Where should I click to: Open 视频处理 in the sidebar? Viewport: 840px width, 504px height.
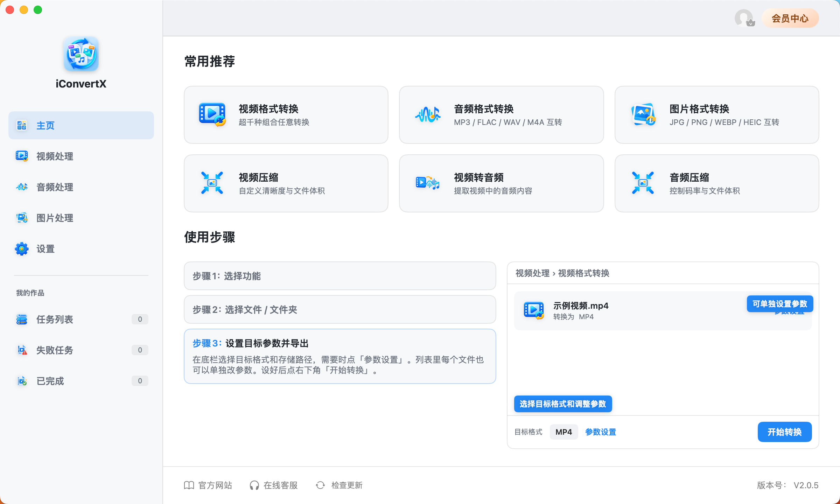pyautogui.click(x=81, y=156)
